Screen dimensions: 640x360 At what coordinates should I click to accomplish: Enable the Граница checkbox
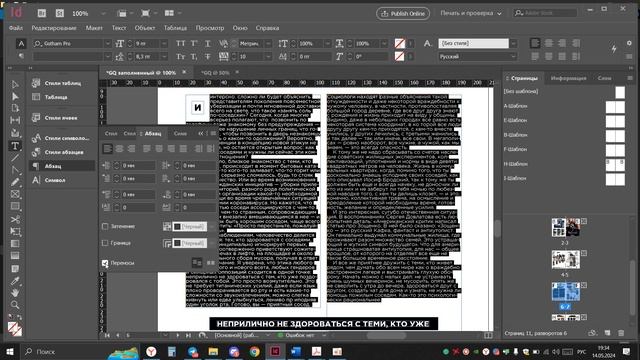coord(105,243)
